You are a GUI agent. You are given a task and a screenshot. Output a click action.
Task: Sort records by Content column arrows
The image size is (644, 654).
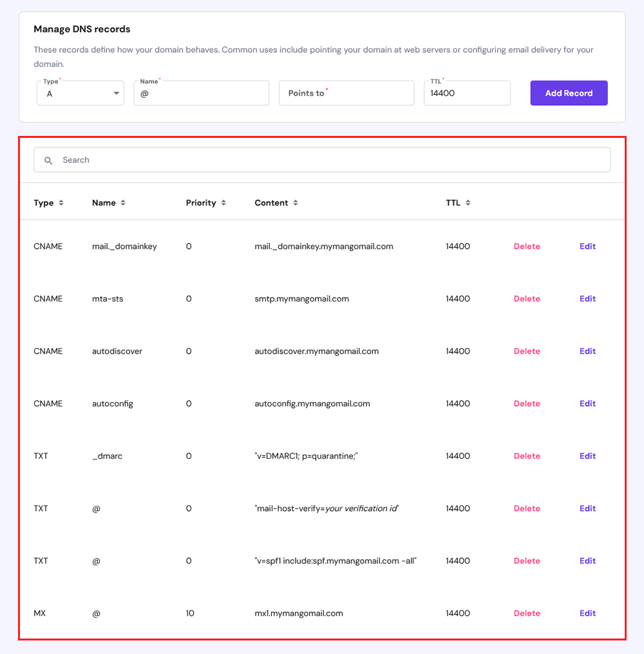click(x=296, y=203)
